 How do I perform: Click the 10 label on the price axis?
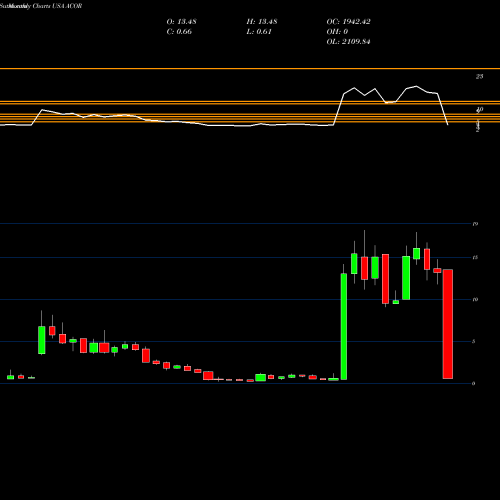click(x=475, y=299)
